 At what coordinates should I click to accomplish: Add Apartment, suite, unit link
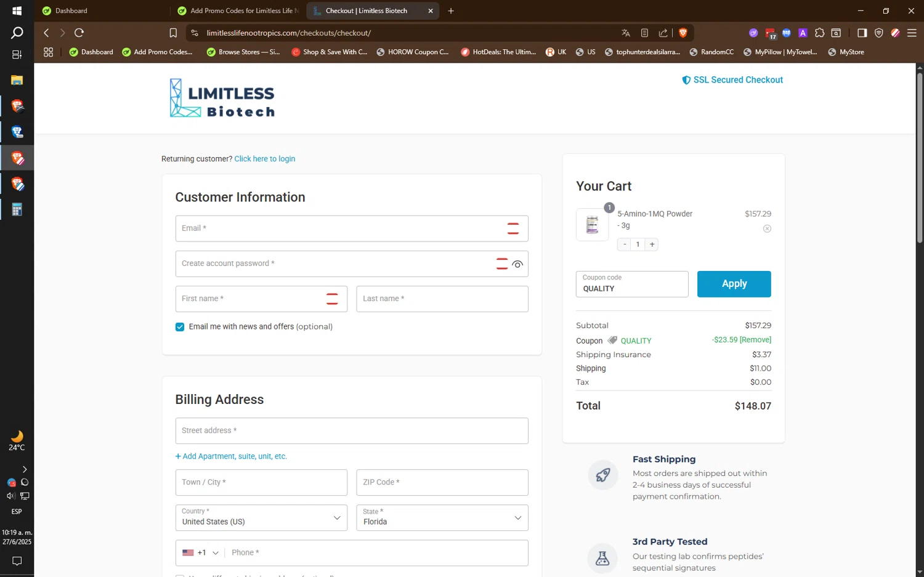click(231, 456)
